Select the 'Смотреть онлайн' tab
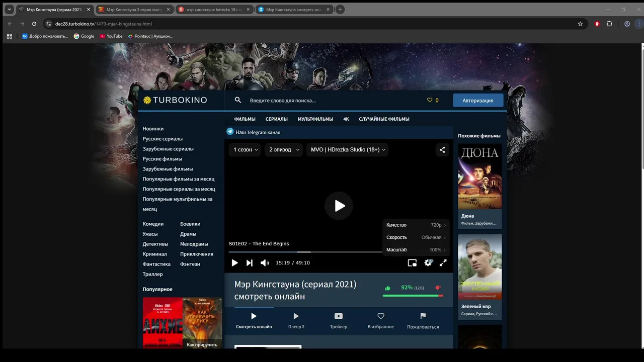This screenshot has height=362, width=644. [x=254, y=321]
